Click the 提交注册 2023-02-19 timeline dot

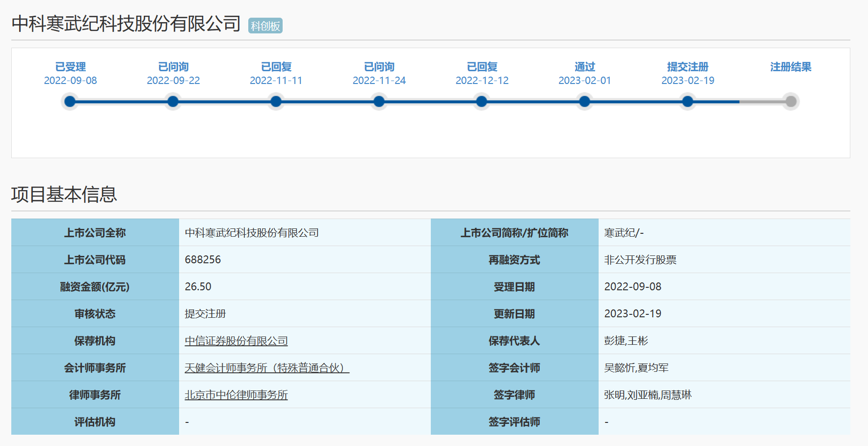click(x=688, y=101)
